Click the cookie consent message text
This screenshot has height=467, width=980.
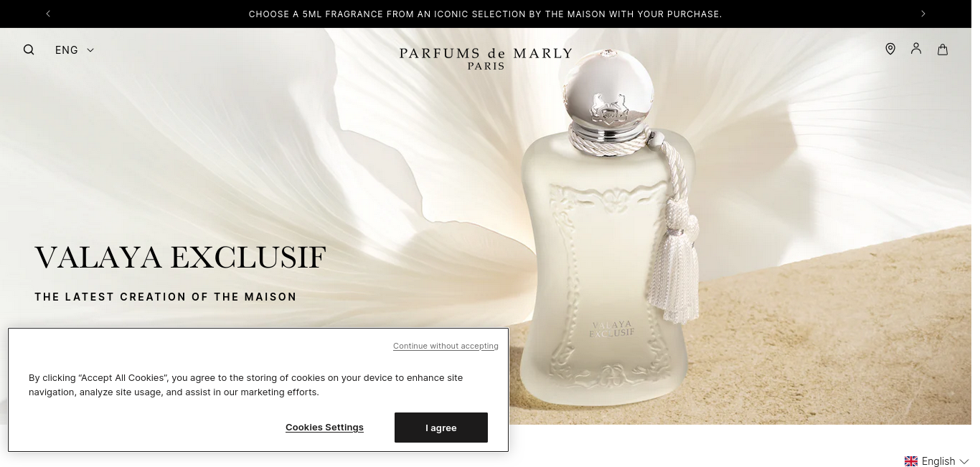coord(246,385)
